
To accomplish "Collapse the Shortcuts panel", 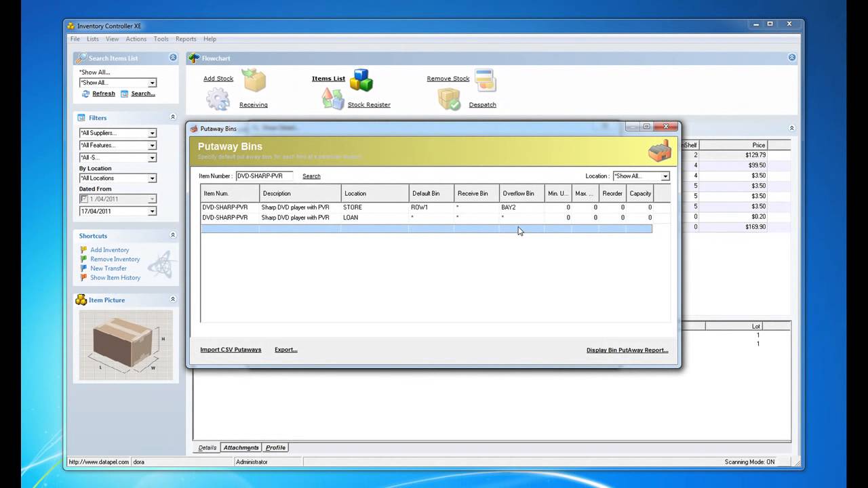I will tap(173, 235).
